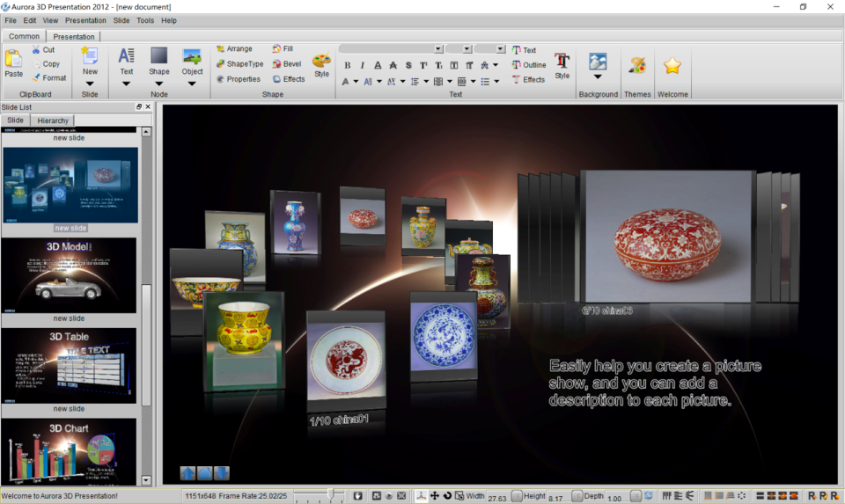Open shape Arrange options
Viewport: 845px width, 504px height.
click(234, 48)
